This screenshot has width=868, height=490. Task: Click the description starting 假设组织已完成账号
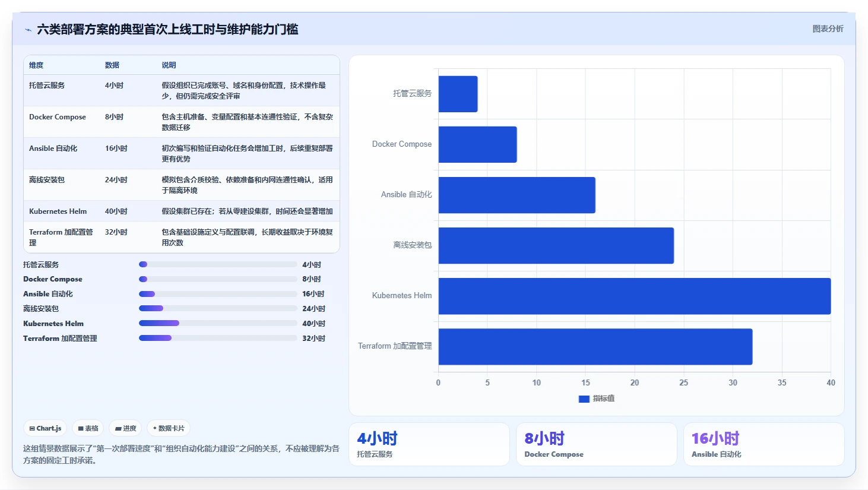click(244, 91)
